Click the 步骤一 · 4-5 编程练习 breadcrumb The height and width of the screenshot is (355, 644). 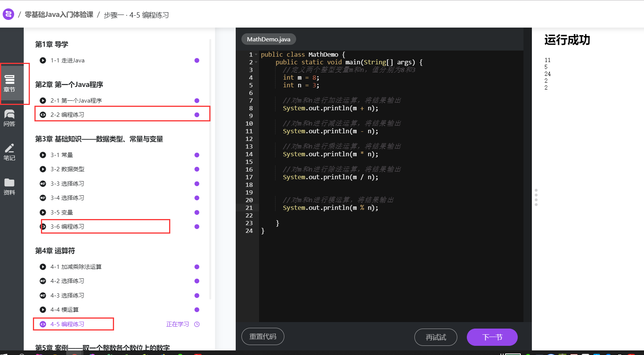(136, 15)
